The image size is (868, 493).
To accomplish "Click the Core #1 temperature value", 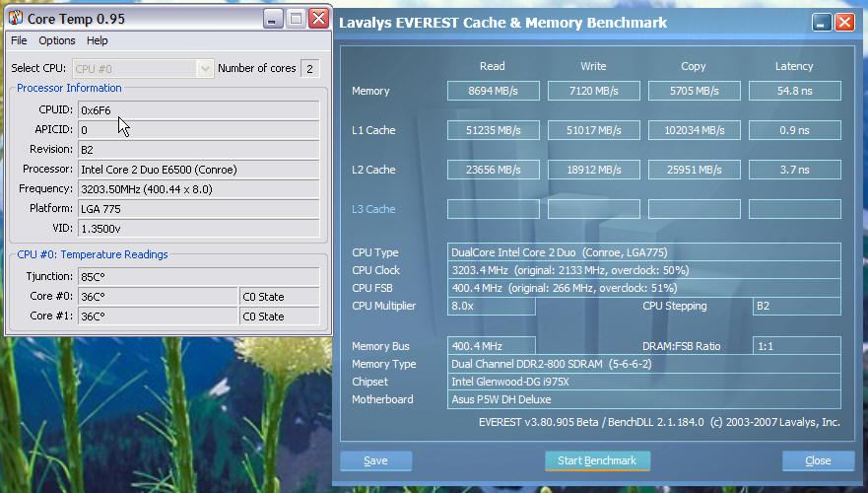I will coord(158,316).
